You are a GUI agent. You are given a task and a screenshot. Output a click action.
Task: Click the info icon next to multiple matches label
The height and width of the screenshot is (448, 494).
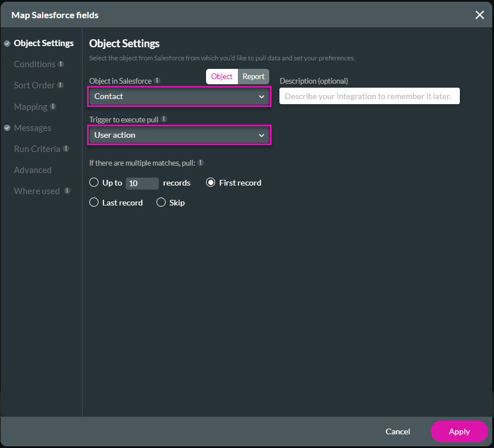coord(200,163)
